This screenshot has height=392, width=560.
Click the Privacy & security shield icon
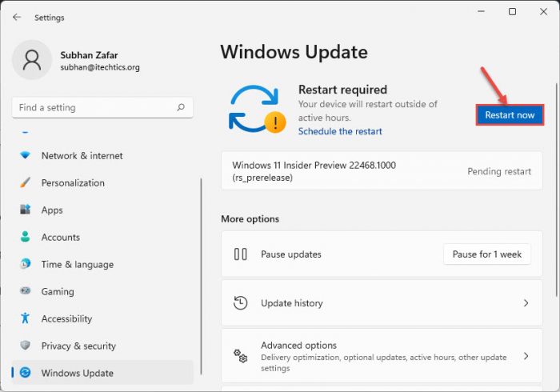point(25,346)
